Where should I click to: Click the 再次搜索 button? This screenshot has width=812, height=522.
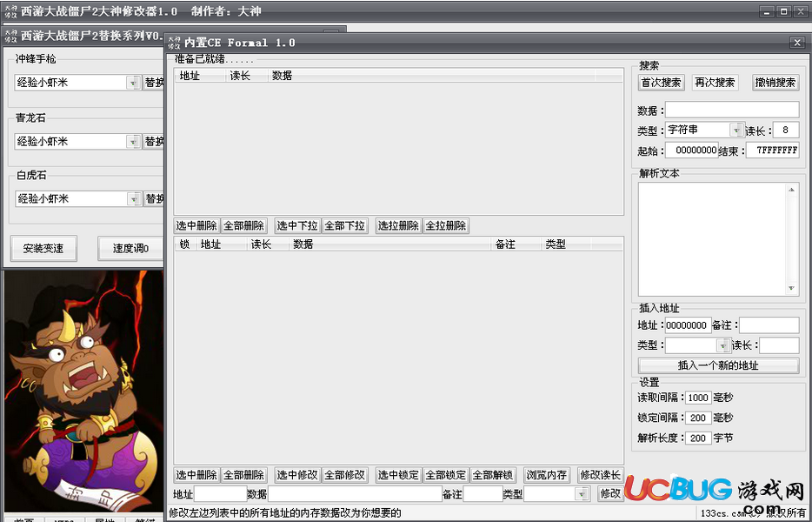click(x=715, y=83)
